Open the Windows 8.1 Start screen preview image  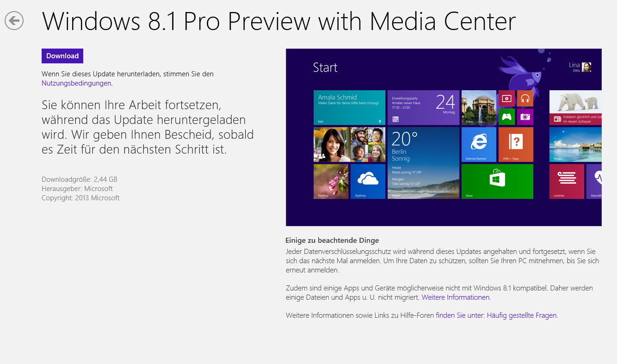(x=444, y=137)
